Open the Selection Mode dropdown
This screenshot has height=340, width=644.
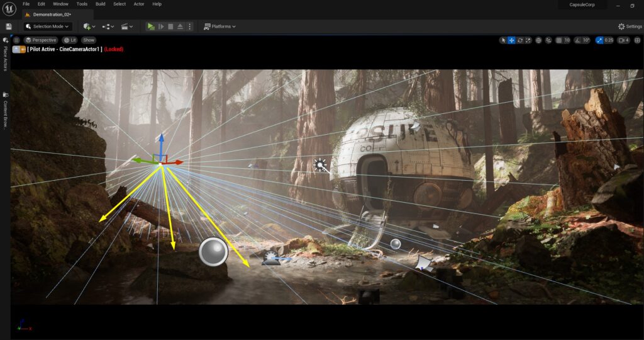click(47, 26)
